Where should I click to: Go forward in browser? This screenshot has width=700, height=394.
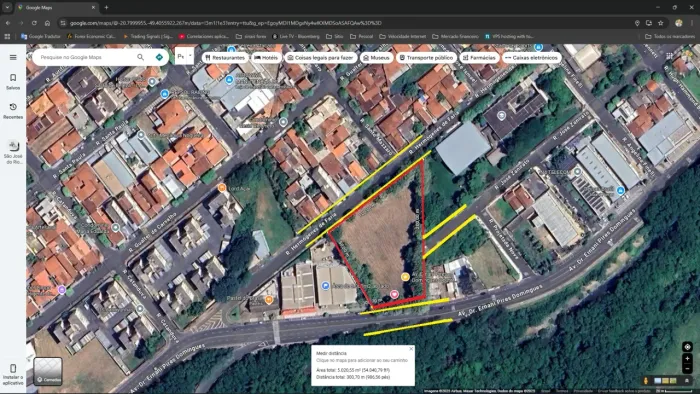[x=21, y=23]
